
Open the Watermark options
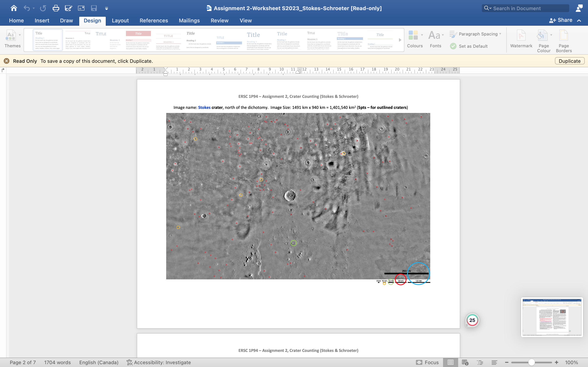(x=521, y=40)
